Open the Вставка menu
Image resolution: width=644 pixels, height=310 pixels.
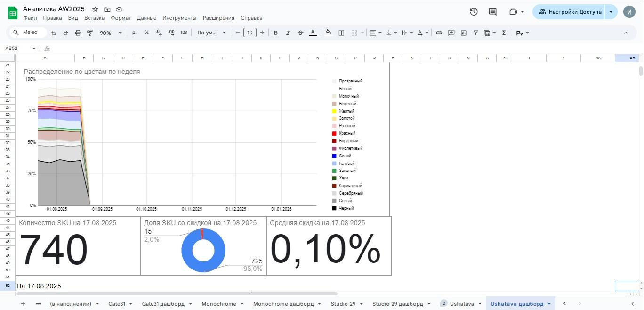pos(94,18)
